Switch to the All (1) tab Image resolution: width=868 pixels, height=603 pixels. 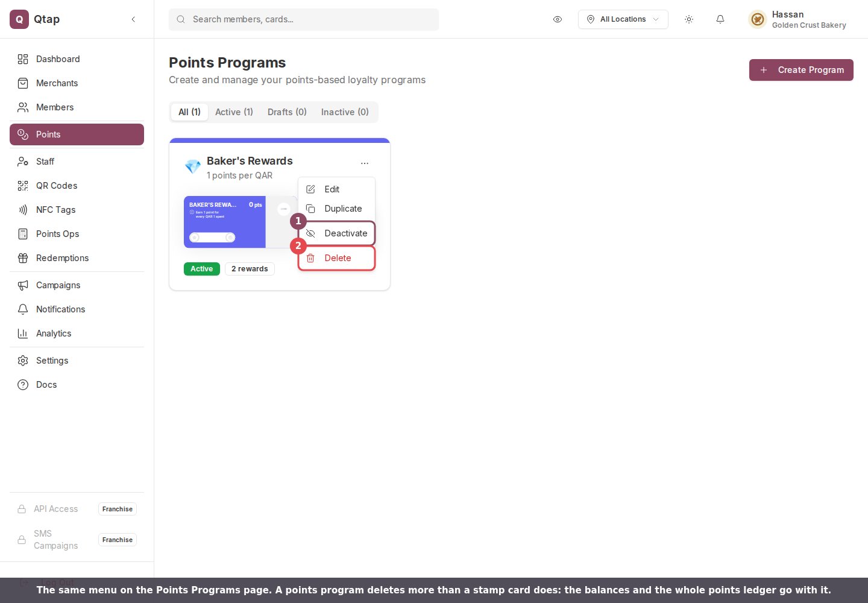189,112
